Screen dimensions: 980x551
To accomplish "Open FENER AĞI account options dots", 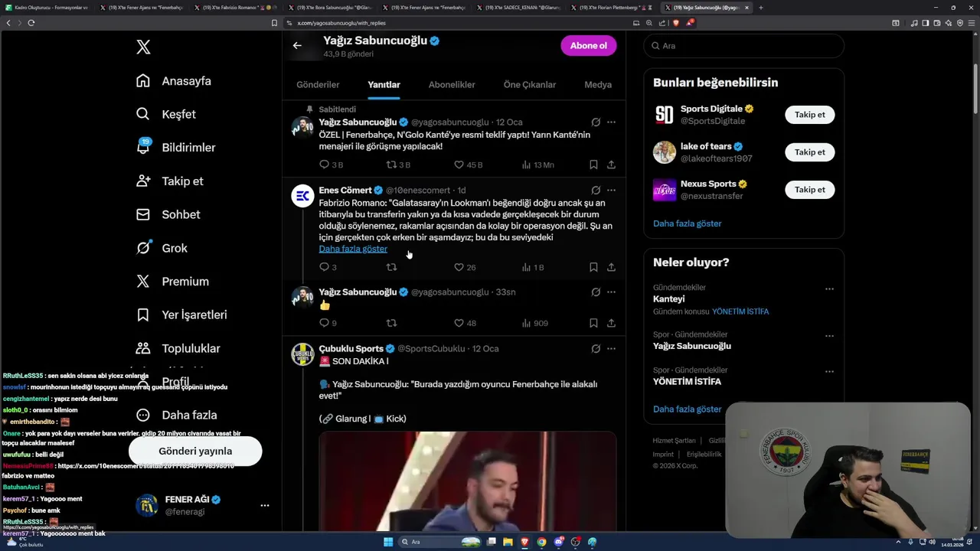I will pos(265,505).
